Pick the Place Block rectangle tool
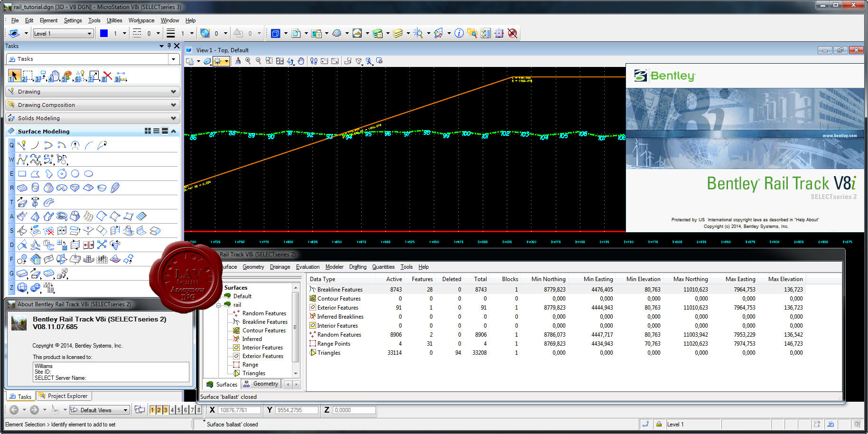 [x=22, y=174]
